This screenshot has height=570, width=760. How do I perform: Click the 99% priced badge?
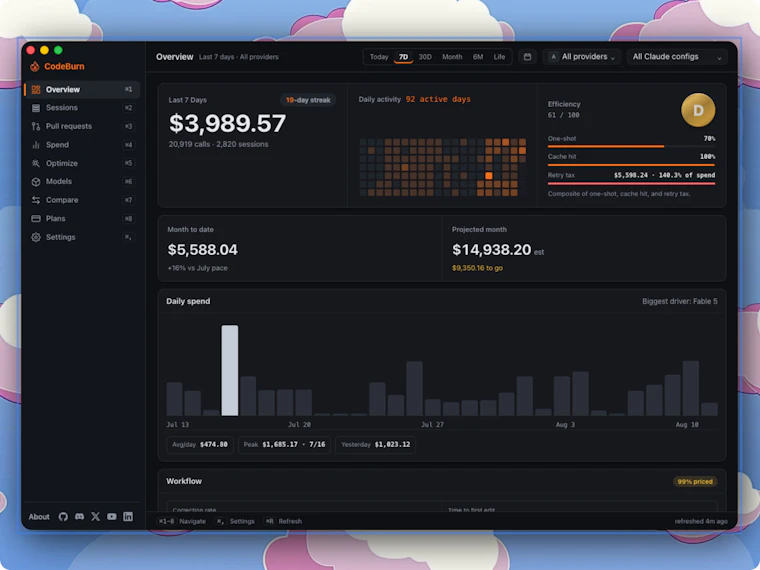(695, 481)
